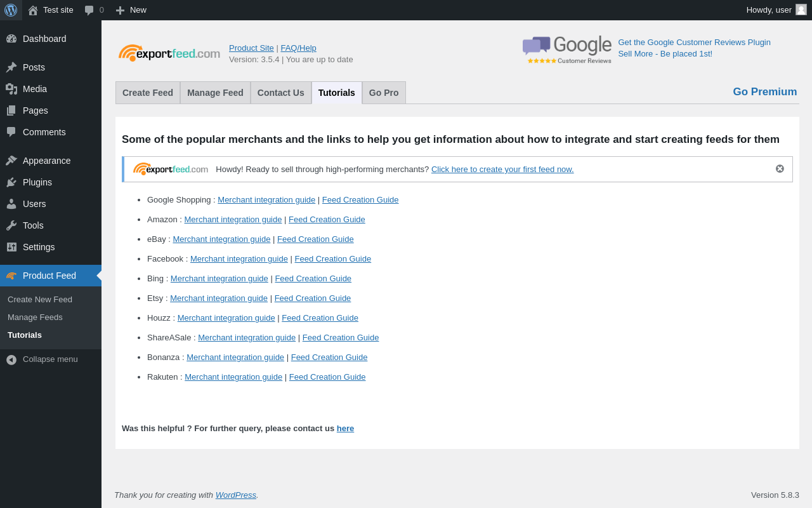
Task: Open Facebook Feed Creation Guide
Action: 333,259
